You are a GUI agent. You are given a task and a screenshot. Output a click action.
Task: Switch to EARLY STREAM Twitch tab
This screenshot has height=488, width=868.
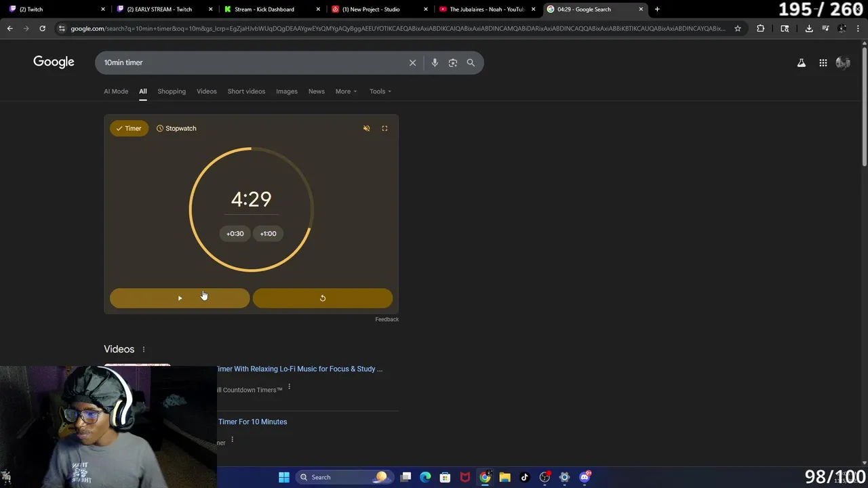(163, 9)
